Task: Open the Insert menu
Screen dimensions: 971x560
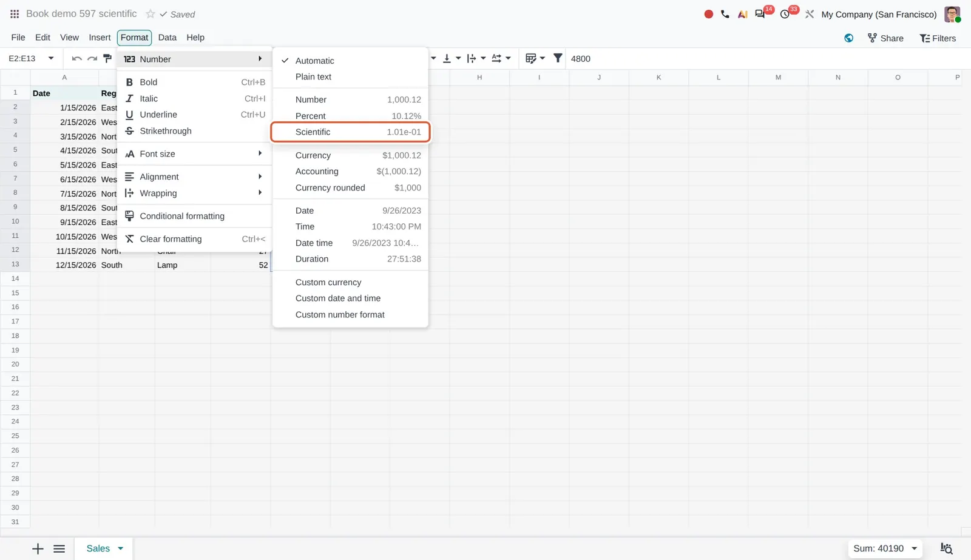Action: [x=100, y=38]
